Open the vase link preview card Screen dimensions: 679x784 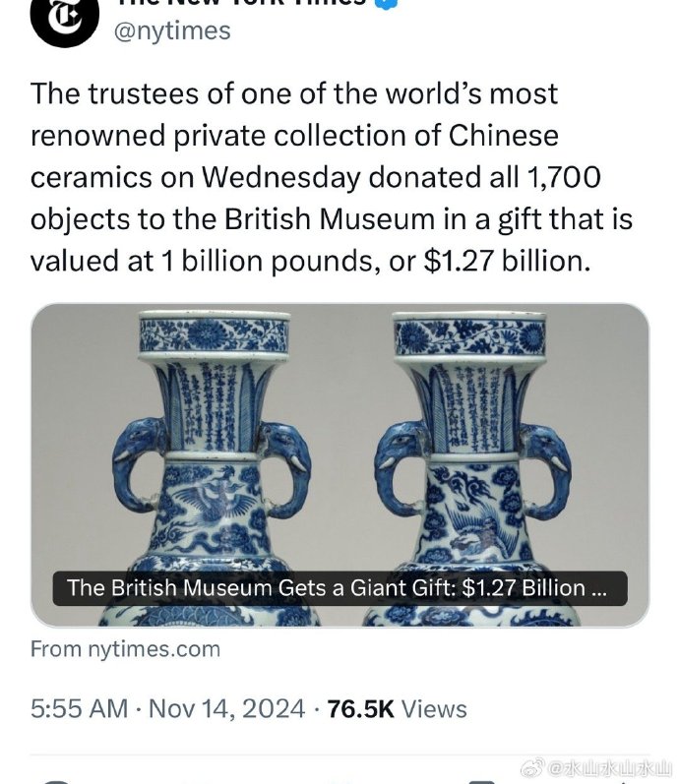pyautogui.click(x=339, y=464)
